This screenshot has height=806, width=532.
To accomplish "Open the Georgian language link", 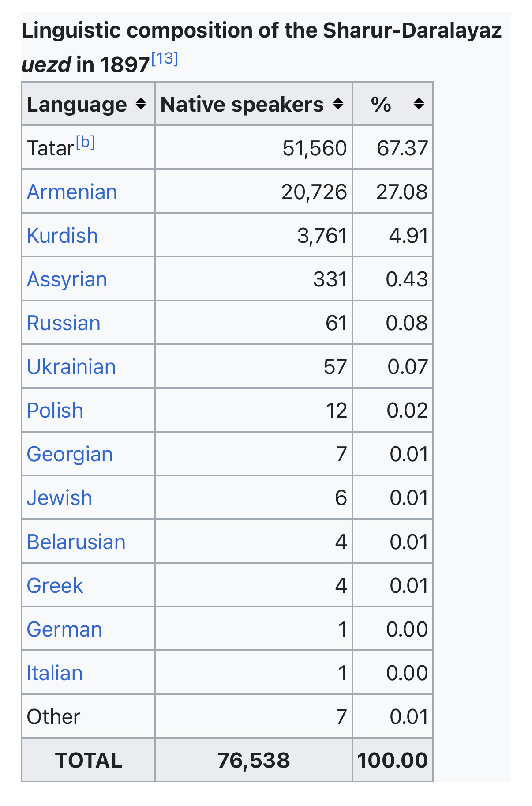I will (70, 454).
